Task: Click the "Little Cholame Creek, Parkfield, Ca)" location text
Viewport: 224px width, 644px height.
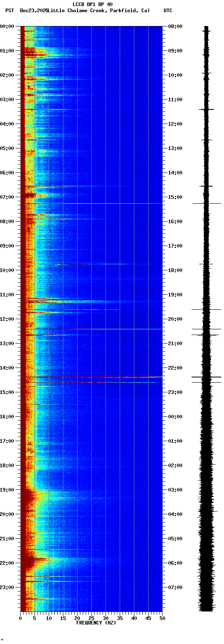Action: (99, 11)
